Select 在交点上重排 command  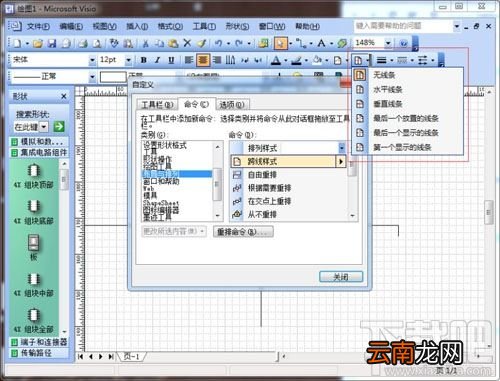289,201
